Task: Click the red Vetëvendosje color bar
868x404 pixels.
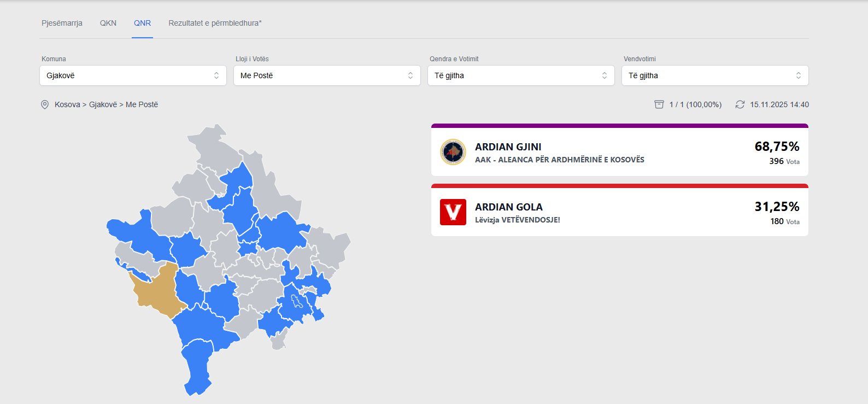Action: point(619,186)
